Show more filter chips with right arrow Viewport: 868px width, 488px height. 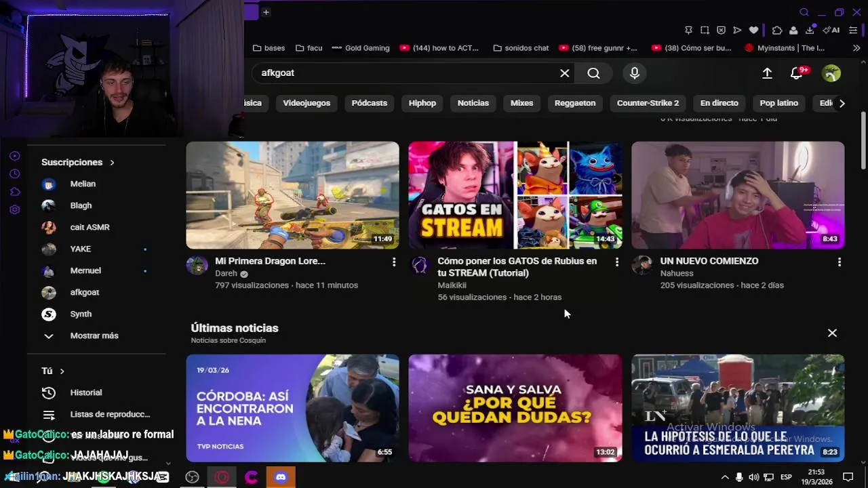pos(842,103)
